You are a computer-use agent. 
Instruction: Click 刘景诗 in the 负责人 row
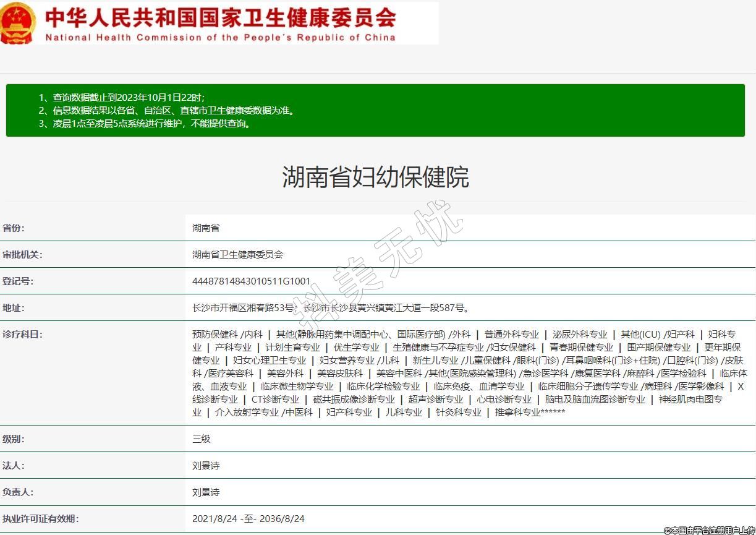(x=206, y=492)
